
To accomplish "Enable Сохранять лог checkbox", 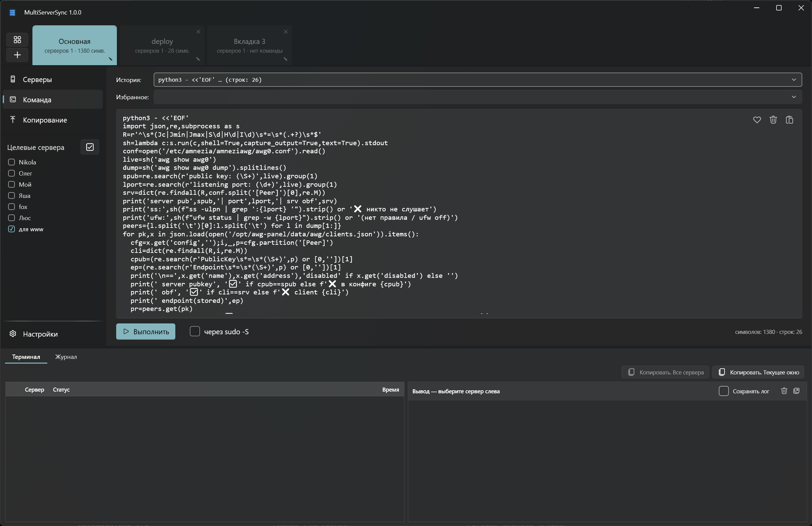I will pyautogui.click(x=723, y=391).
